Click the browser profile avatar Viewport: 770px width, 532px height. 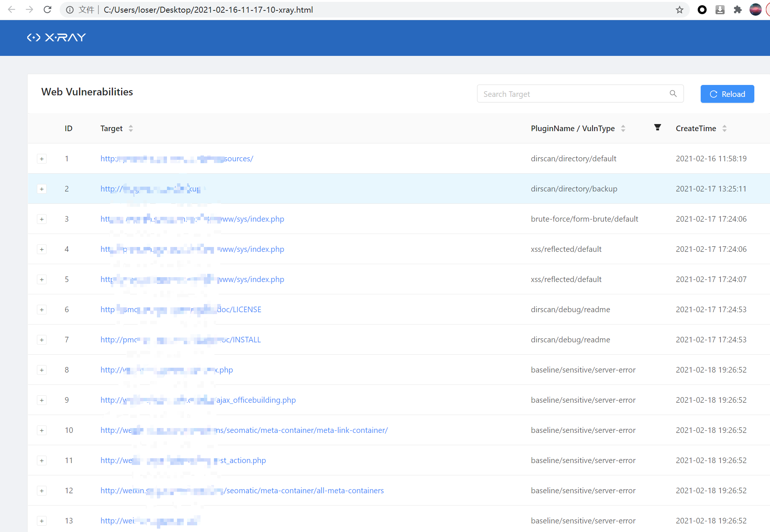tap(755, 10)
